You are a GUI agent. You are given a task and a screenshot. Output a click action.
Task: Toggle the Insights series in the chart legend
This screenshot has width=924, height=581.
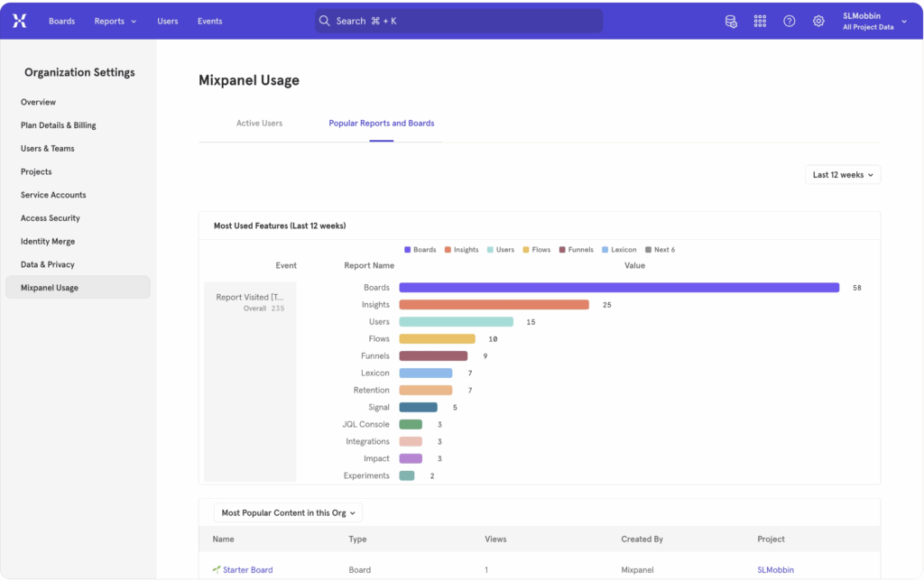coord(460,249)
